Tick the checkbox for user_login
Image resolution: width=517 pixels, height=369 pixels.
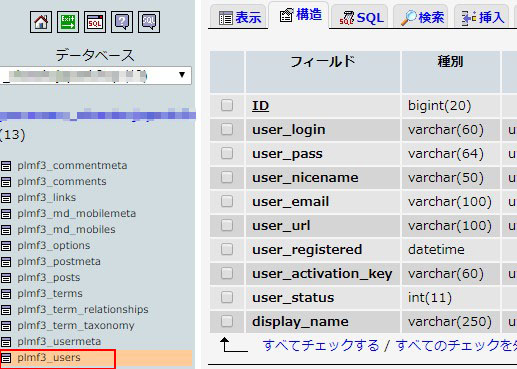pos(227,129)
